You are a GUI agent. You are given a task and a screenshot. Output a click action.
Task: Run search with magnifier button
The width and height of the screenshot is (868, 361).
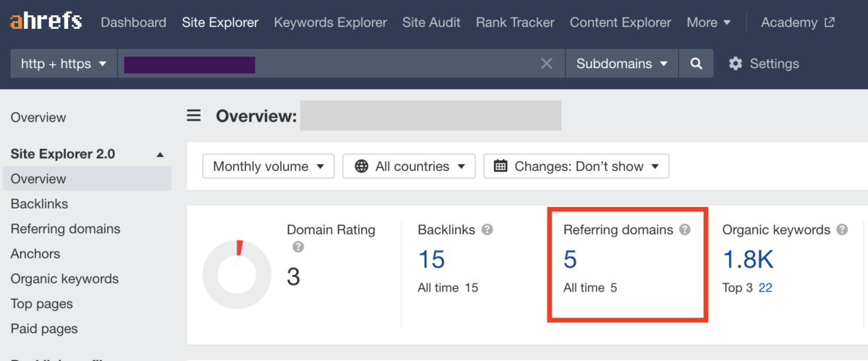click(x=697, y=64)
